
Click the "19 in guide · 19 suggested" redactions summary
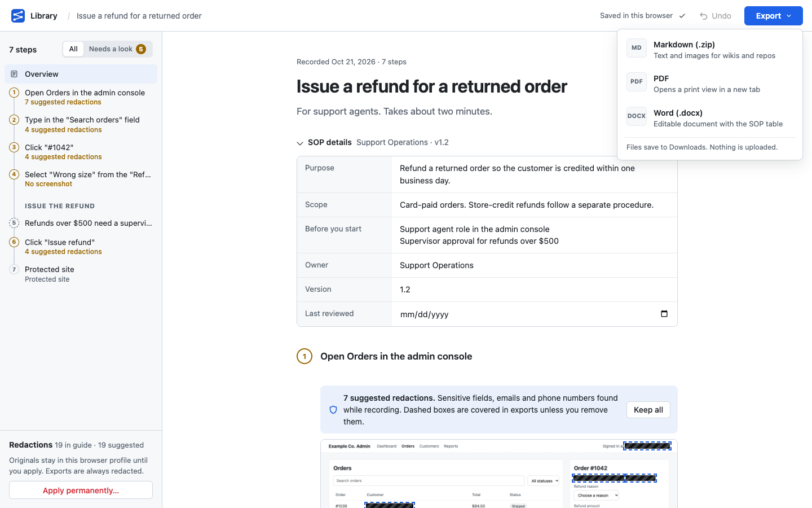(99, 445)
